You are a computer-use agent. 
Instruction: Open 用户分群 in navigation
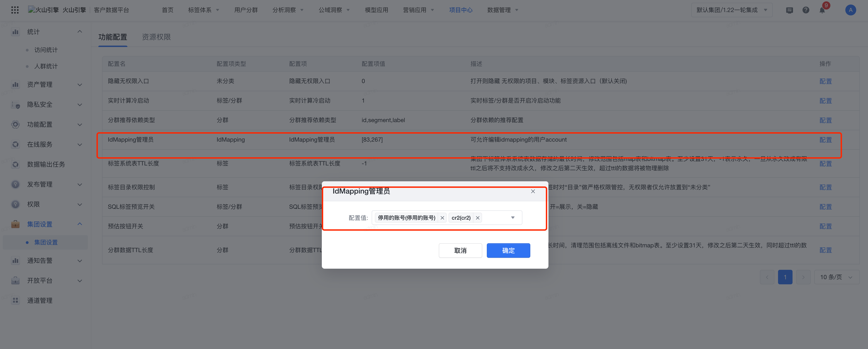[x=246, y=10]
